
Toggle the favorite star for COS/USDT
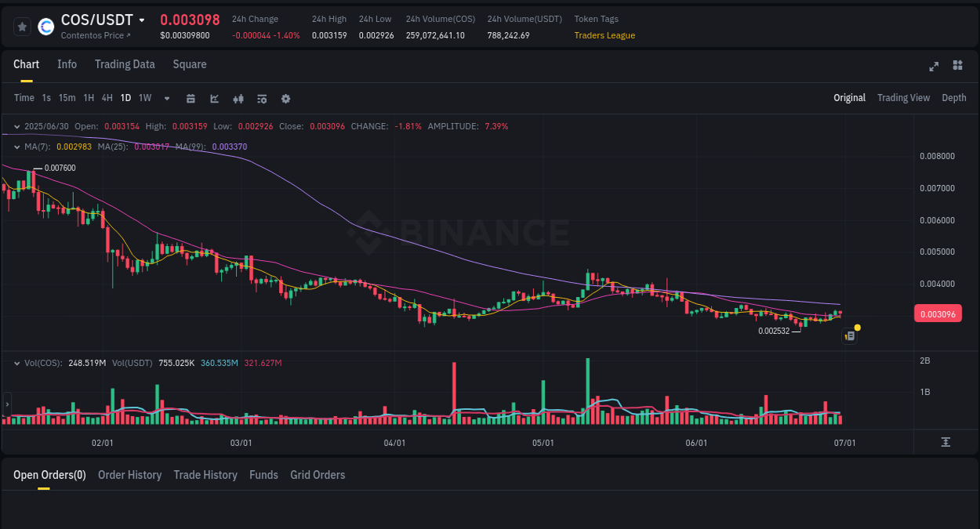click(22, 26)
